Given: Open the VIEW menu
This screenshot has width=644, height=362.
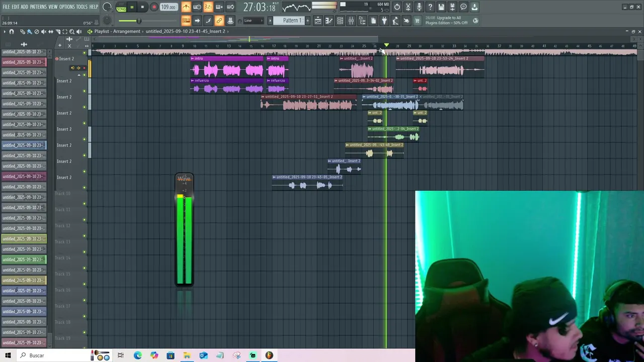Looking at the screenshot, I should 53,7.
